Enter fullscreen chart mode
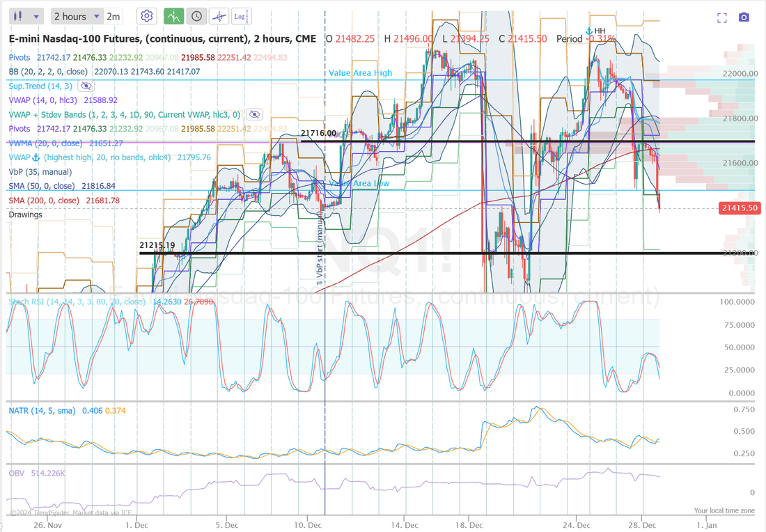The width and height of the screenshot is (766, 532). point(722,17)
